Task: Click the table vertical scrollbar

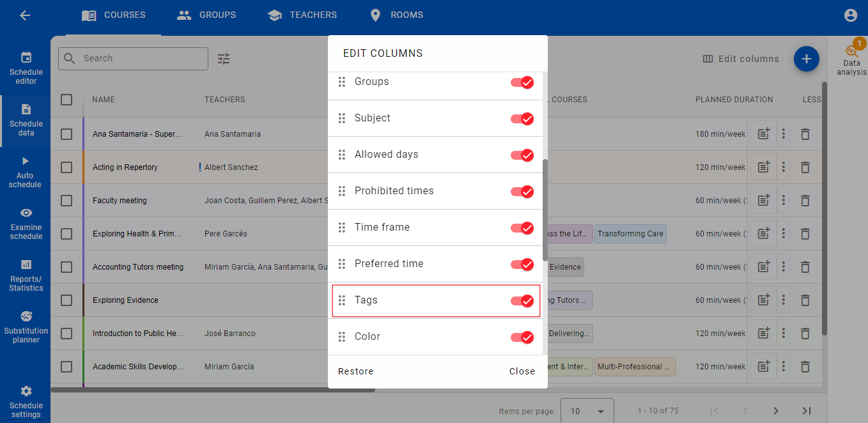Action: 825,209
